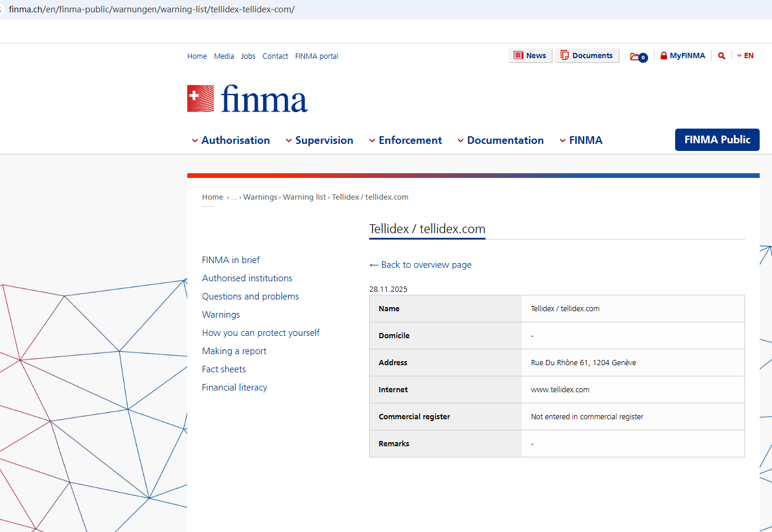
Task: Select Fact sheets in sidebar
Action: click(x=224, y=369)
